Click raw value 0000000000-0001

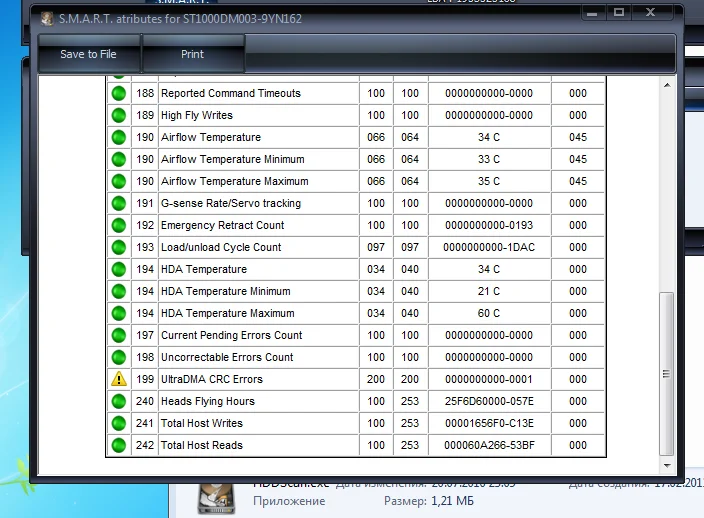(488, 379)
